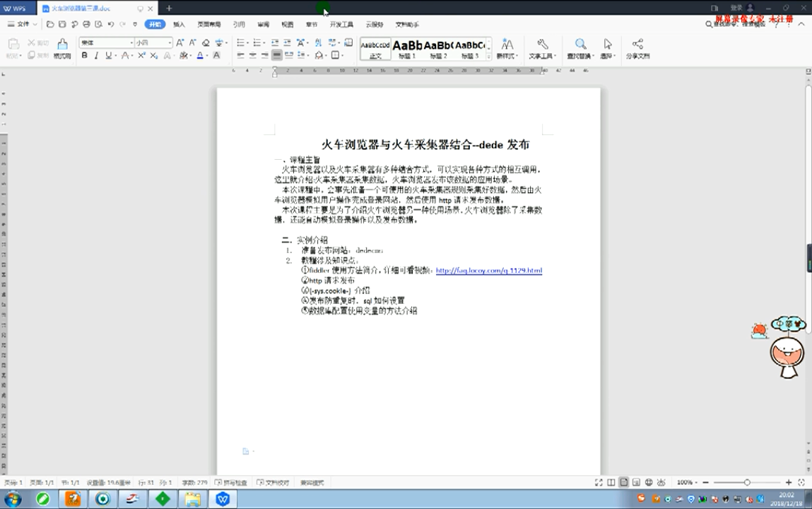Align paragraph to the left
Image resolution: width=812 pixels, height=509 pixels.
(x=241, y=55)
